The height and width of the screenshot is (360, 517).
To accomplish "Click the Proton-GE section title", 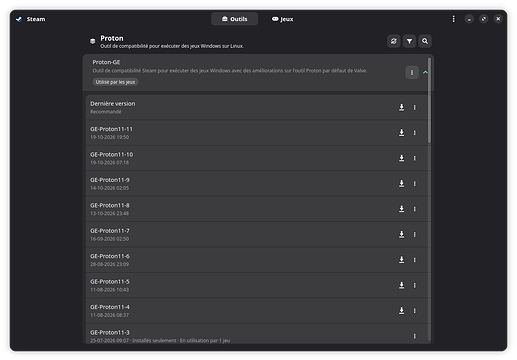I will tap(106, 62).
